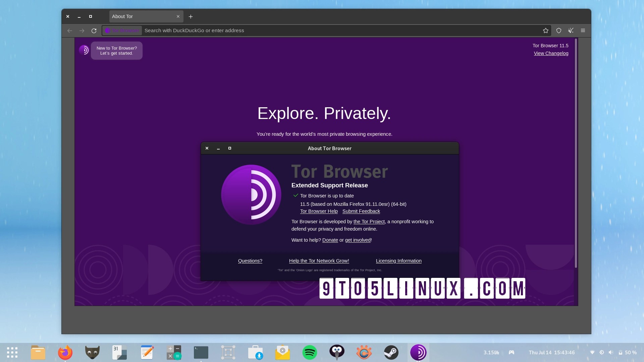Launch Steam from the taskbar
644x362 pixels.
[391, 352]
